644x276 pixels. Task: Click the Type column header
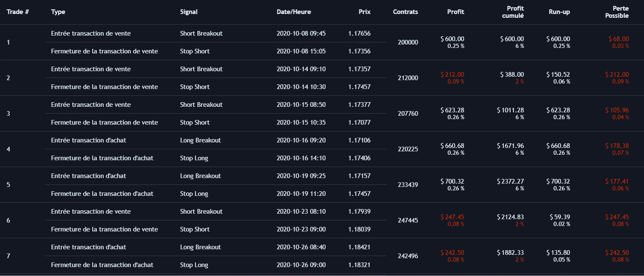[x=58, y=12]
